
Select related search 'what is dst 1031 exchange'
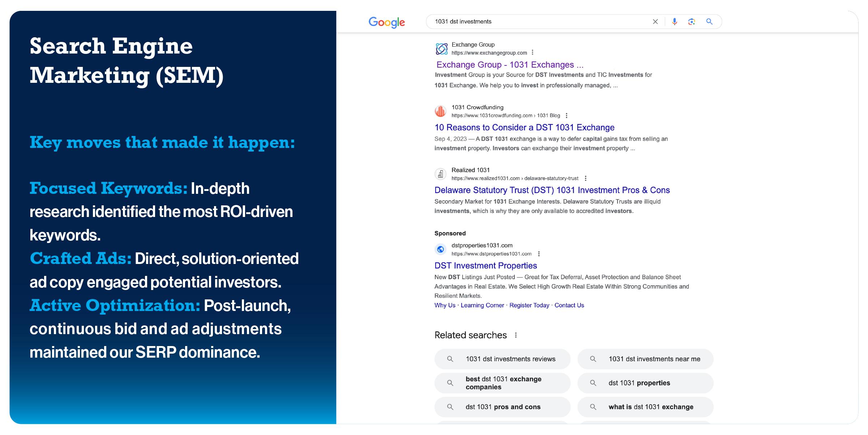645,407
